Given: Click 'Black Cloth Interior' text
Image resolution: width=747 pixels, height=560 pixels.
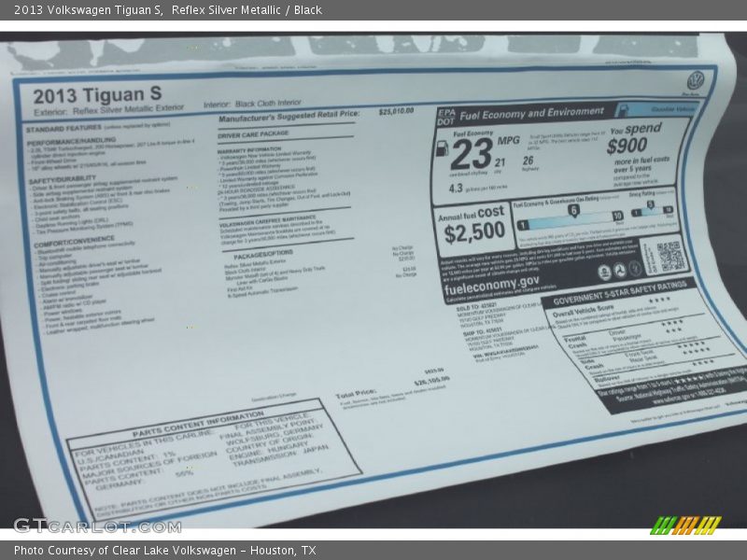Looking at the screenshot, I should coord(268,103).
